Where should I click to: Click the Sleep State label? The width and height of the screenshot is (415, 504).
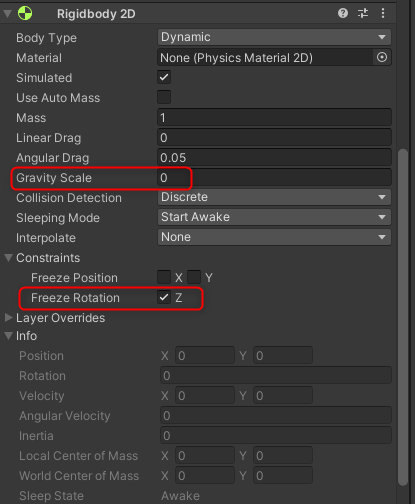51,496
